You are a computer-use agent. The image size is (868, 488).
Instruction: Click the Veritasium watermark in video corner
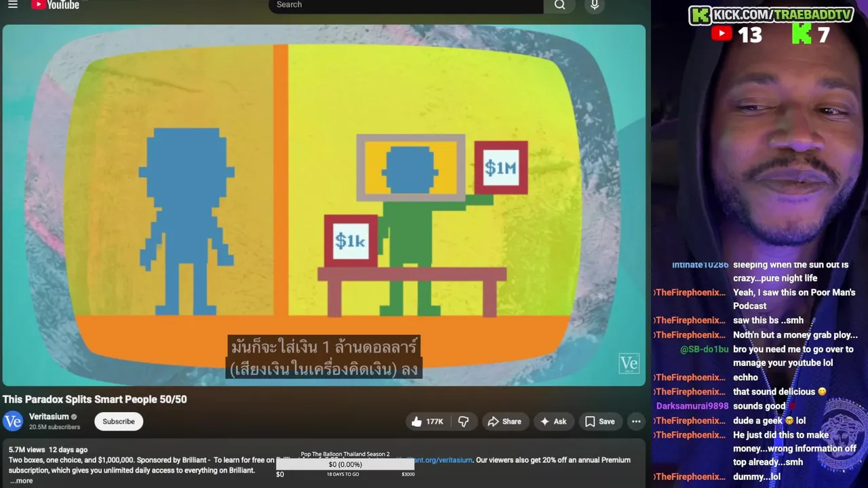pos(629,363)
